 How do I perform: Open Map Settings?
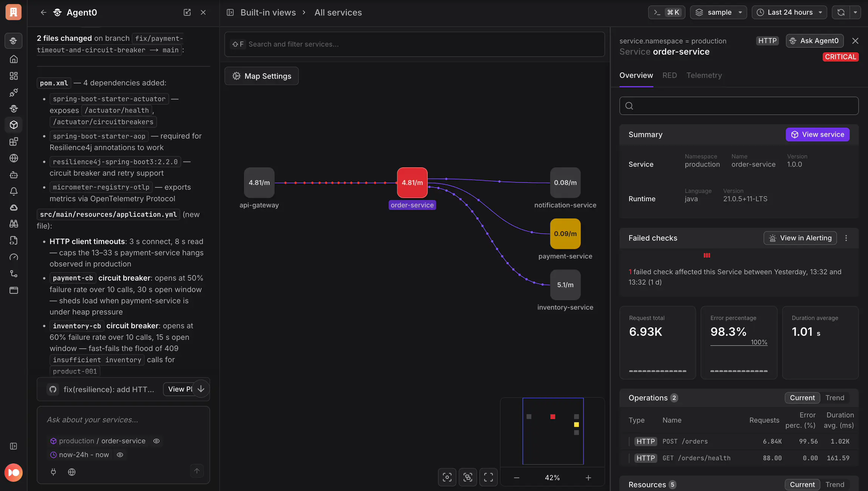(x=262, y=76)
